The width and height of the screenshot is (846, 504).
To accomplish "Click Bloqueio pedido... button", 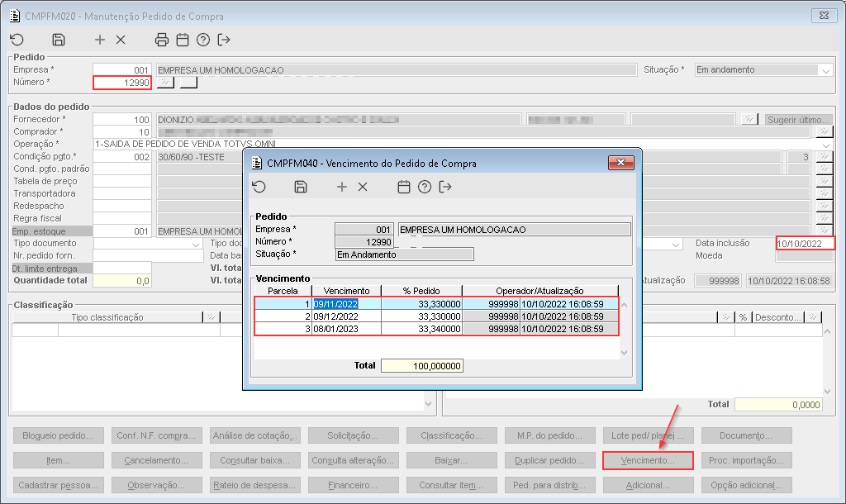I will coord(59,435).
